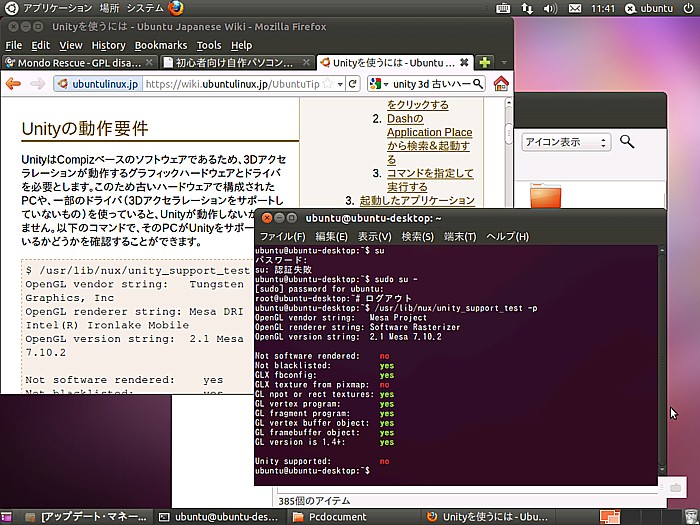This screenshot has width=700, height=525.
Task: Open the power/session menu icon
Action: 688,8
